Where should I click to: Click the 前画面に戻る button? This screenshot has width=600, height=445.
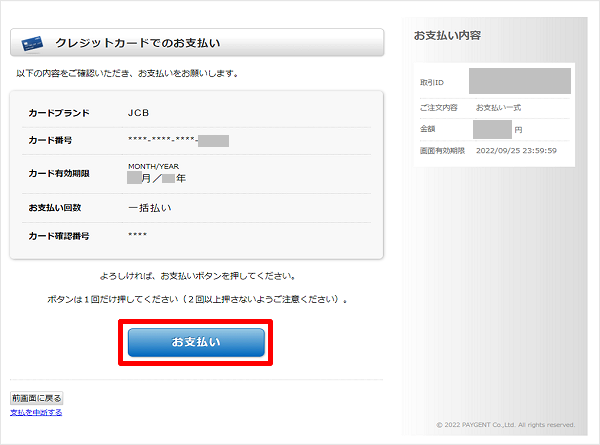tap(37, 398)
